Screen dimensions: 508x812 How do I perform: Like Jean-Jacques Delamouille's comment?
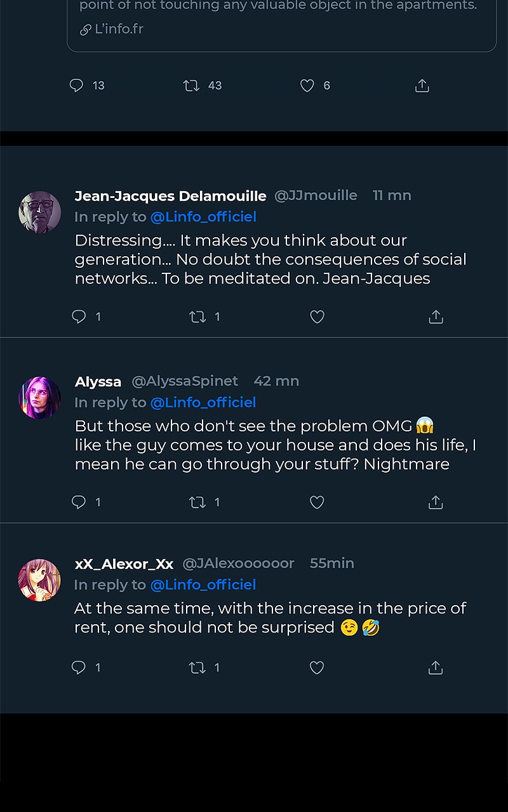click(x=317, y=317)
